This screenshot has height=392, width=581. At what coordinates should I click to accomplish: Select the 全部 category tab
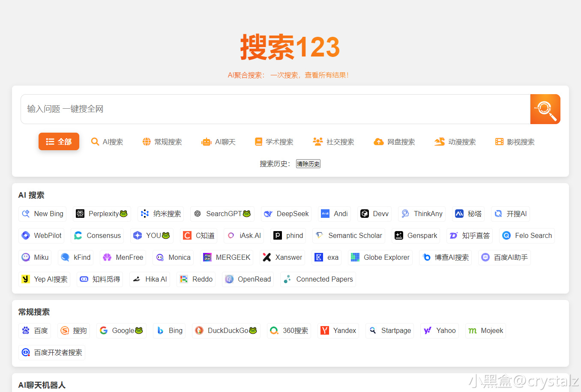[59, 142]
